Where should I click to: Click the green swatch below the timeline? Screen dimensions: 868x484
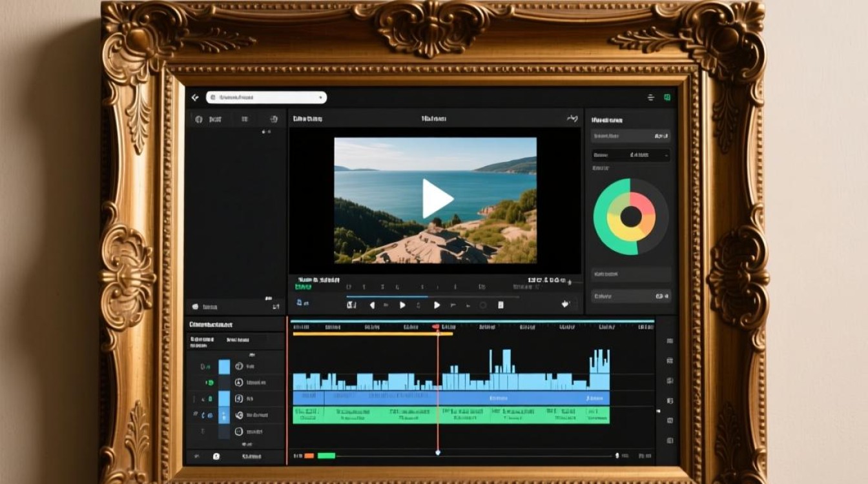point(326,456)
